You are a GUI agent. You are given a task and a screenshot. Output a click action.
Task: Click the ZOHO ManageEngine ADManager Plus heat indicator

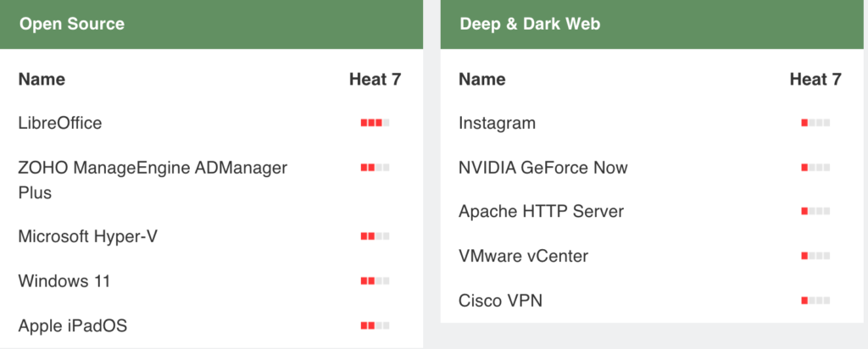[375, 168]
